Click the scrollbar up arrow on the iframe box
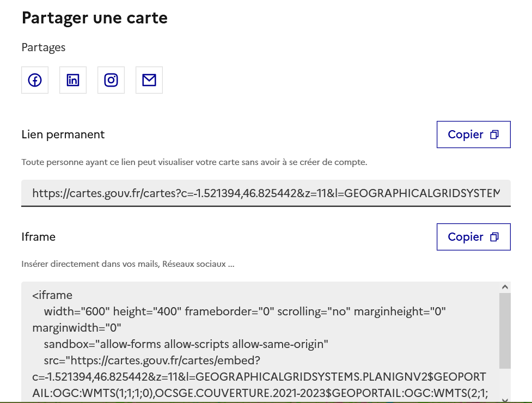The image size is (532, 403). coord(504,285)
